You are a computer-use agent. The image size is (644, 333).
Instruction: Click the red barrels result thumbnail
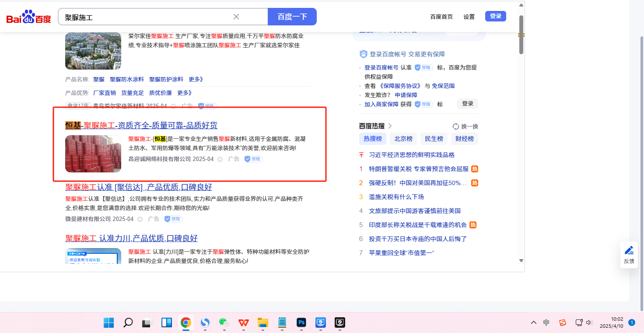93,154
